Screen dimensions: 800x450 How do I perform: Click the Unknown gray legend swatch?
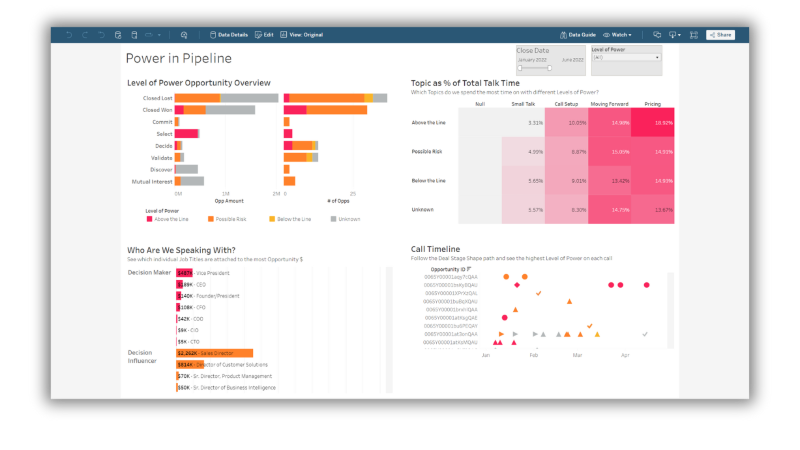point(333,219)
